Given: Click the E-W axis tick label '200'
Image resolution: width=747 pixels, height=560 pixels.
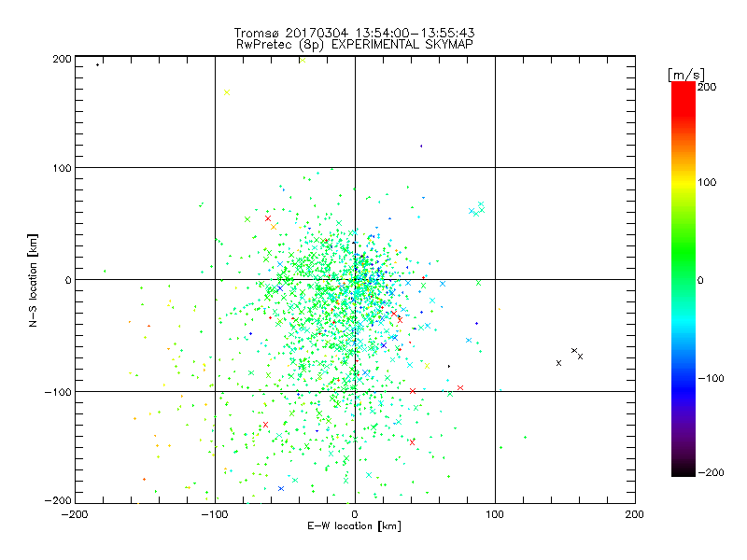Looking at the screenshot, I should pyautogui.click(x=635, y=514).
